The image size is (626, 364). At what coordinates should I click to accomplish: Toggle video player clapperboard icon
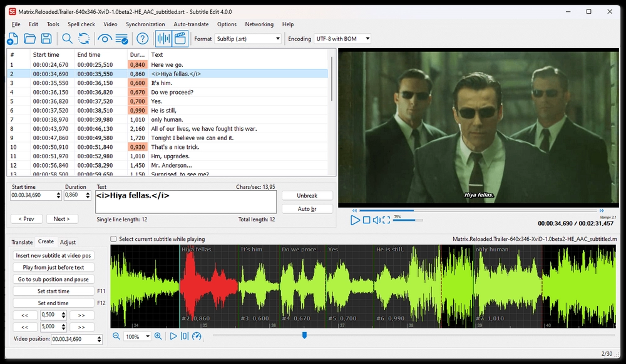tap(180, 39)
